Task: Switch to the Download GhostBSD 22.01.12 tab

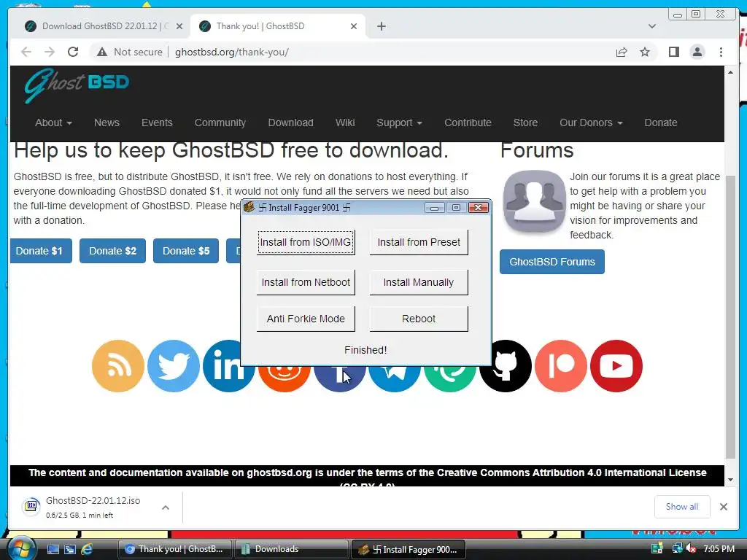Action: click(104, 26)
